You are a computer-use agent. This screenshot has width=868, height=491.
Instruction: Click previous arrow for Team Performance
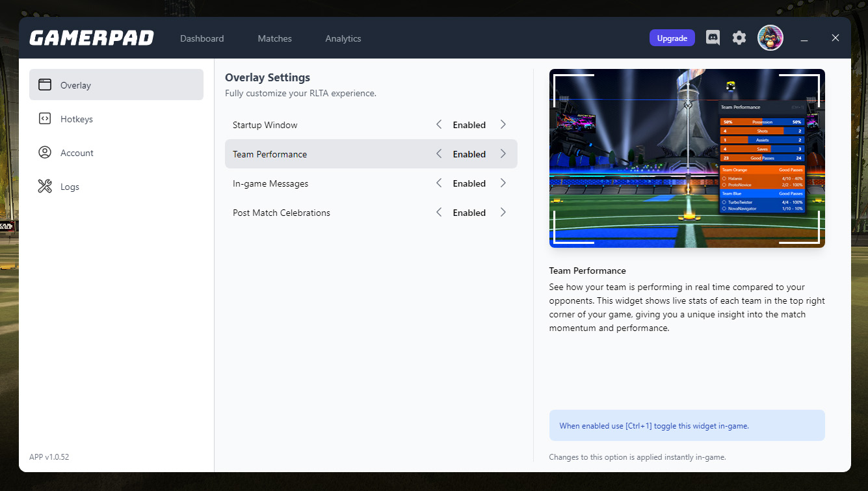point(439,153)
